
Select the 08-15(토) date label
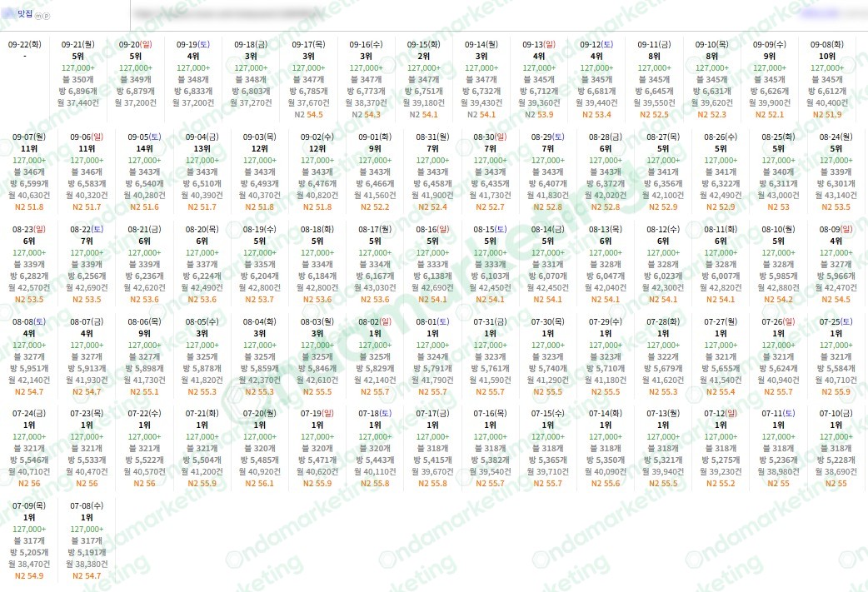tap(490, 229)
